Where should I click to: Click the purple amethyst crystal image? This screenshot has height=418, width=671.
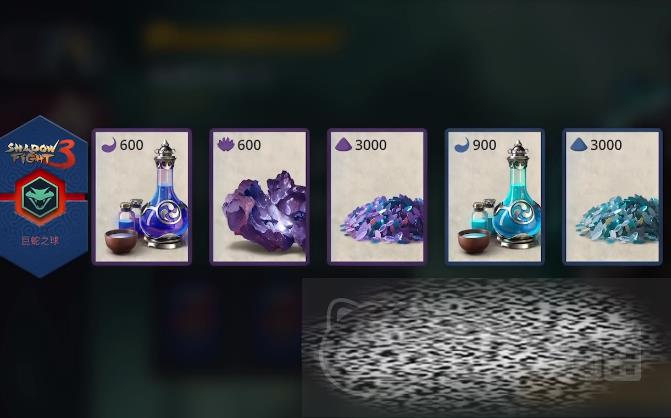[264, 212]
